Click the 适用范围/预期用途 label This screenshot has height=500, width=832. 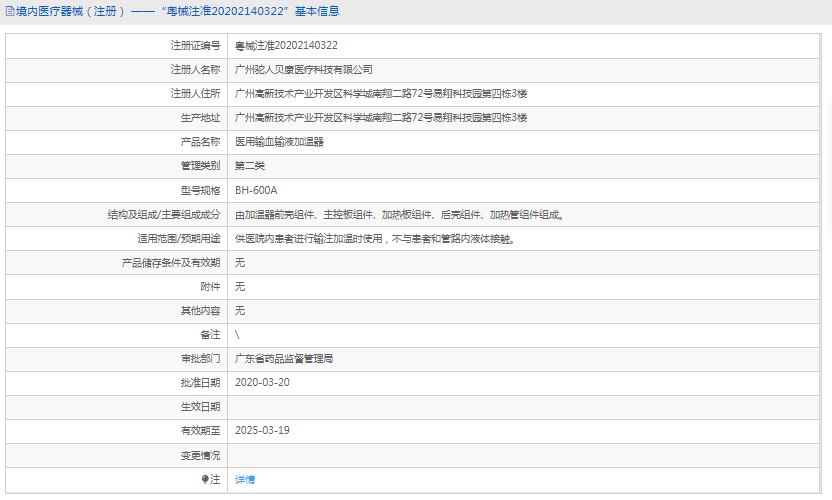coord(179,238)
